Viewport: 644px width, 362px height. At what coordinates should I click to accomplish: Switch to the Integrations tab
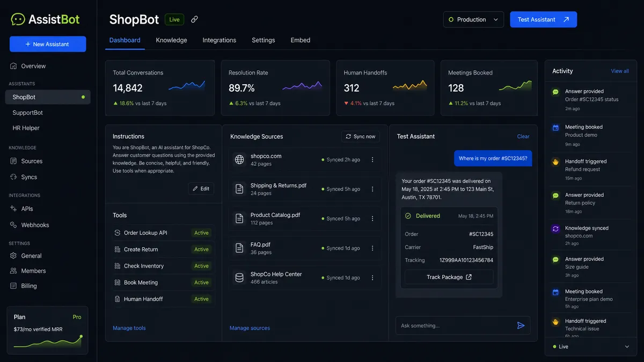(x=219, y=40)
